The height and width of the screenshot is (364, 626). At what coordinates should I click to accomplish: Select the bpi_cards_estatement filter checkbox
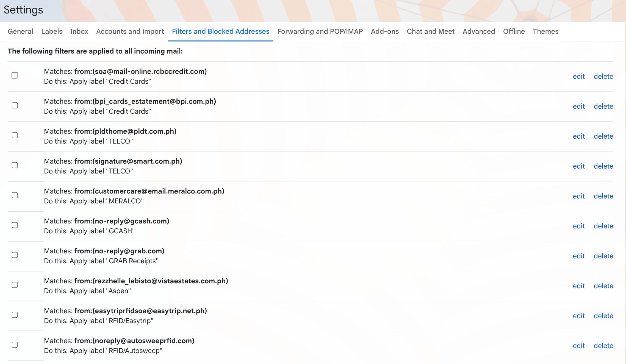pyautogui.click(x=15, y=105)
